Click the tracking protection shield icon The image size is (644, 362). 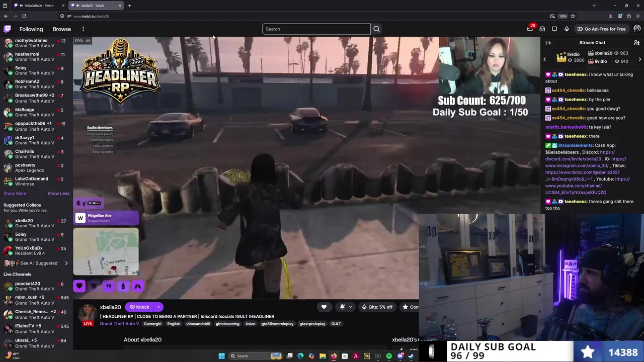[62, 16]
